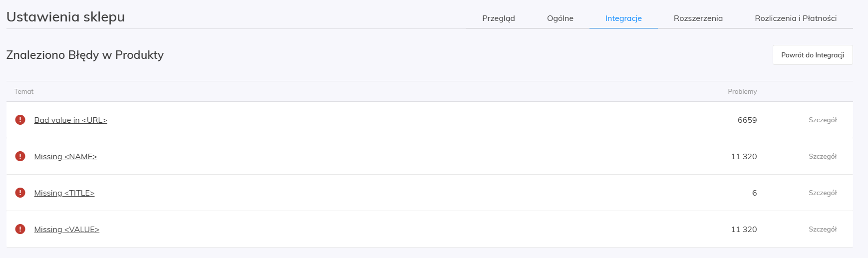Select the Integracje tab
The image size is (868, 258).
623,18
